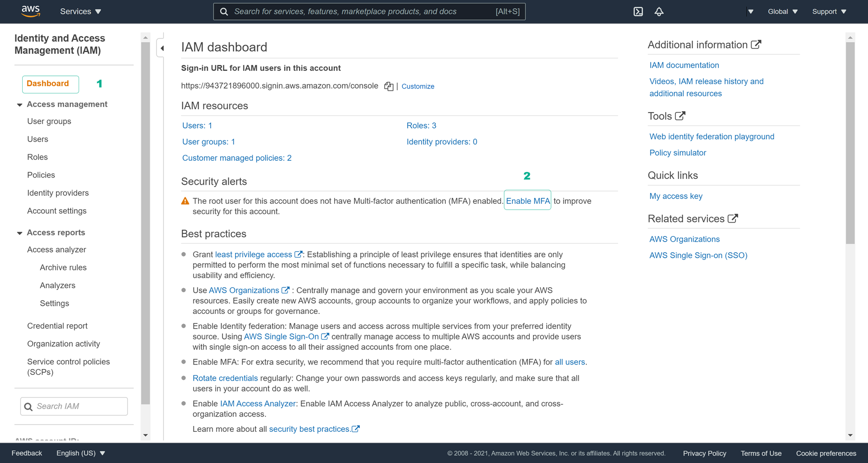Open AWS Organizations related service link
The image size is (868, 463).
pyautogui.click(x=684, y=239)
